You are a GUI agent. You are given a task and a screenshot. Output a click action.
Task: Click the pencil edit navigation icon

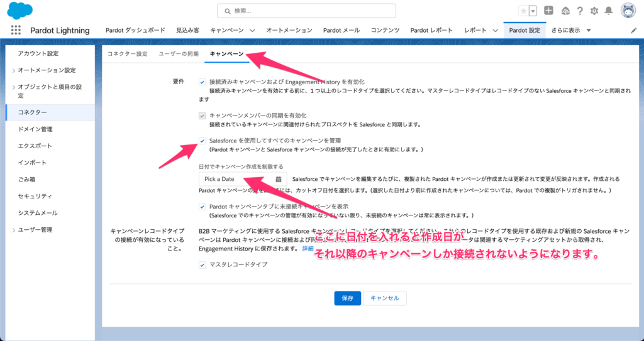tap(634, 30)
